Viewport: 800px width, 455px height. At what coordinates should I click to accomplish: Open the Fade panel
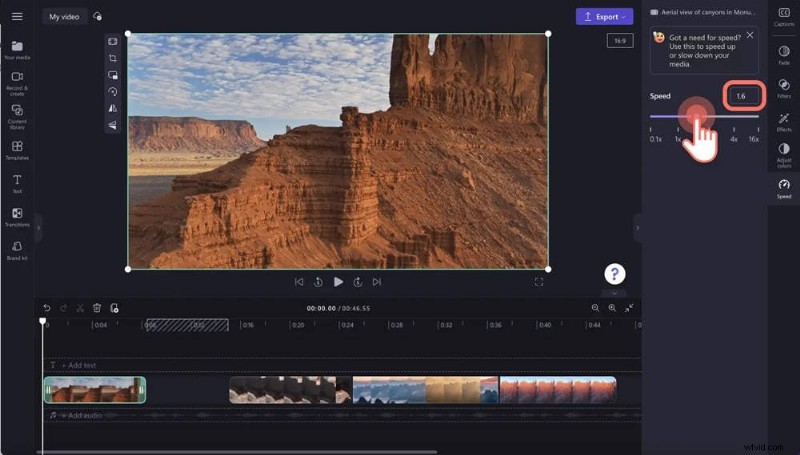pos(784,55)
